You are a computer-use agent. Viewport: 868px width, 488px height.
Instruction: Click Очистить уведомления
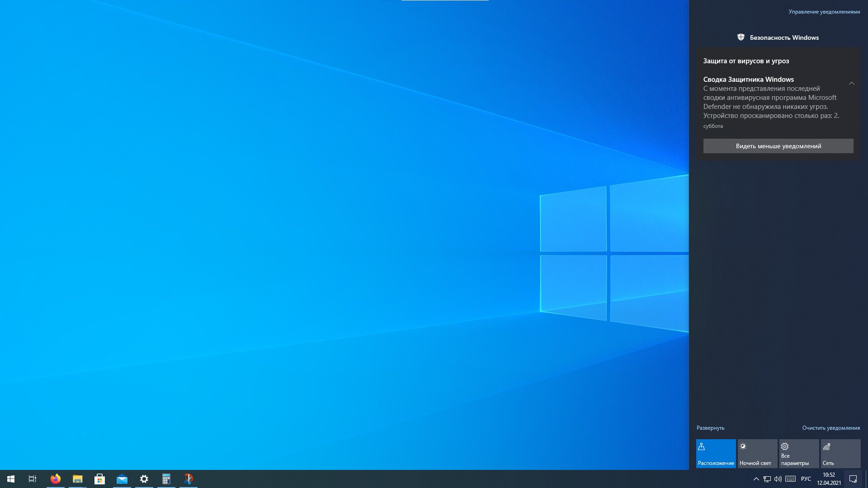831,428
